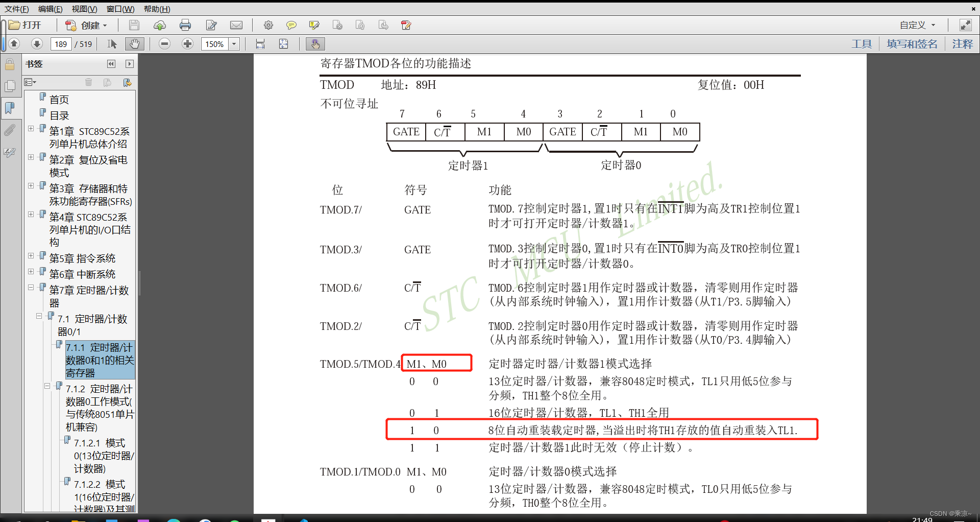Expand the 第1章 STC89C52 bookmark

[x=31, y=129]
